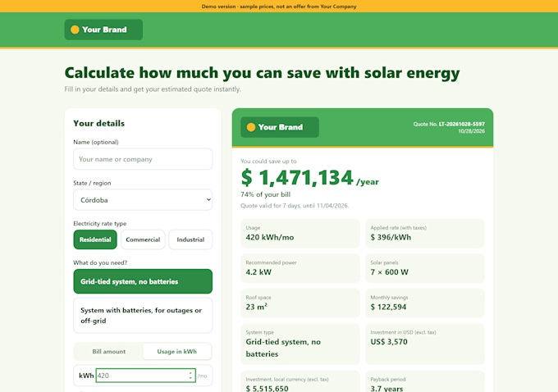This screenshot has height=392, width=558.
Task: Click the $ 396/kWh applied rate value
Action: point(391,237)
